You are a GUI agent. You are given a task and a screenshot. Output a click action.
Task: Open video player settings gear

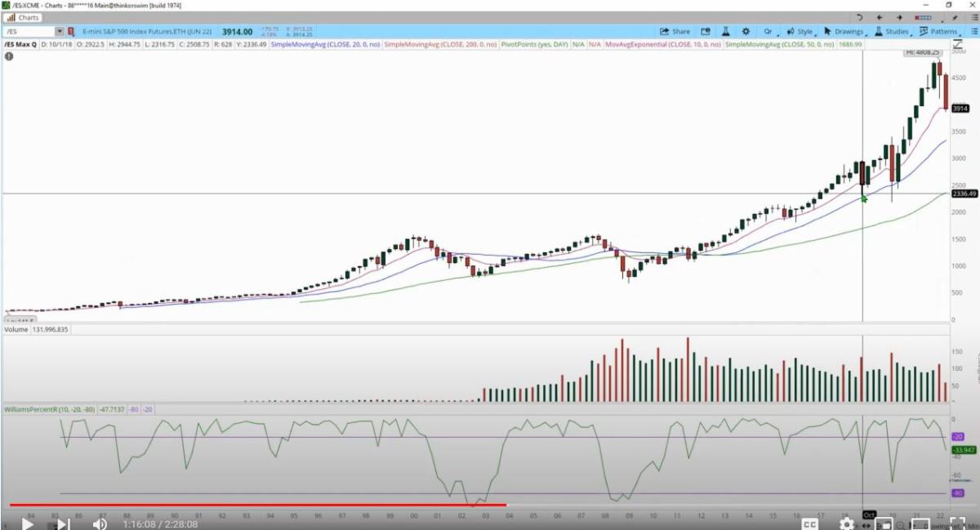point(847,523)
